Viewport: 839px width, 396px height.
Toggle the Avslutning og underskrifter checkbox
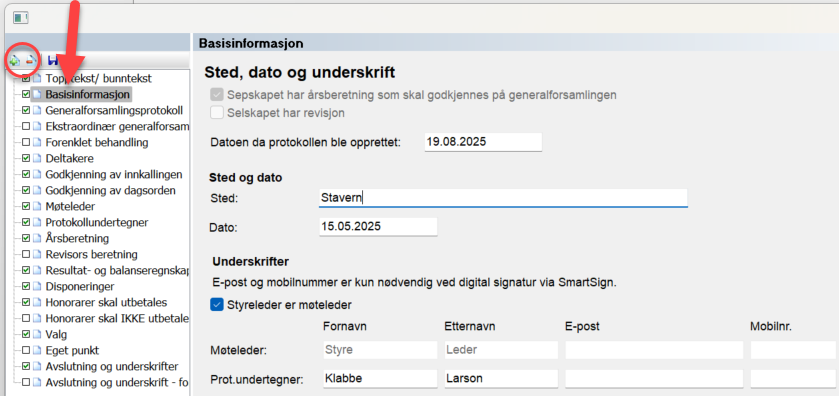(26, 367)
